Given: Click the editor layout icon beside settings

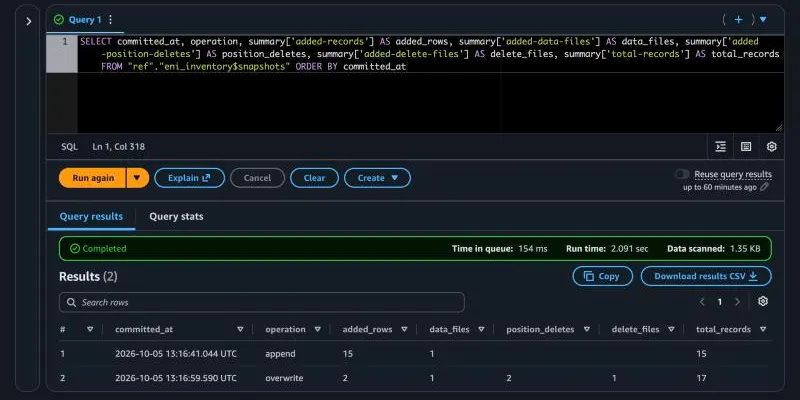Looking at the screenshot, I should click(x=746, y=147).
